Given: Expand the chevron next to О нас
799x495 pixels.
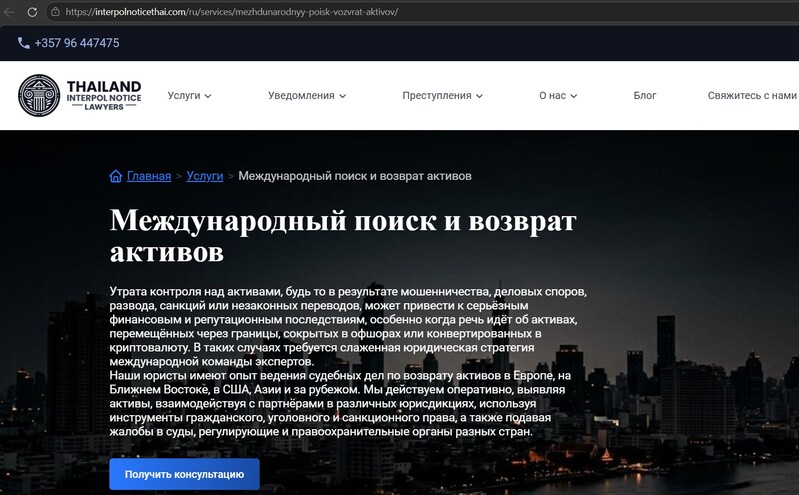Looking at the screenshot, I should [574, 96].
